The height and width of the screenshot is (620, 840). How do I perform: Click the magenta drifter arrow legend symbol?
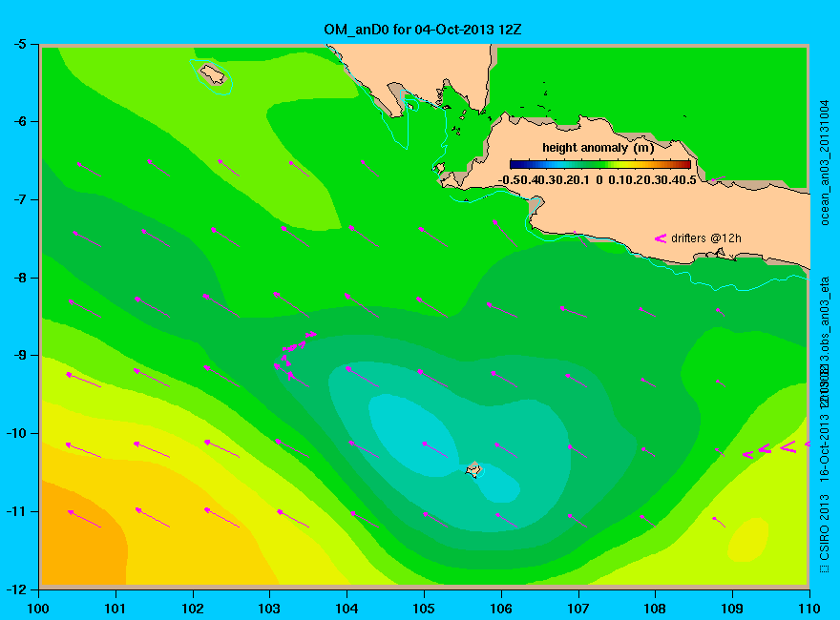click(x=660, y=238)
